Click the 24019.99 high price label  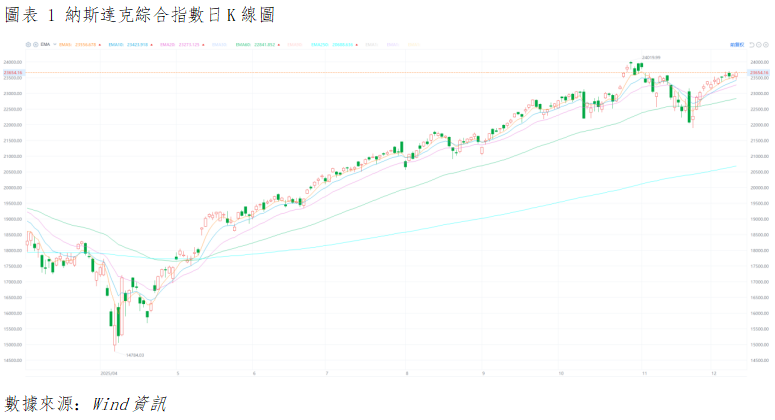(x=651, y=57)
